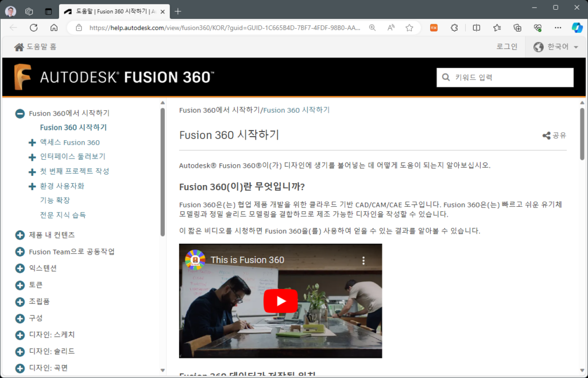The width and height of the screenshot is (588, 378).
Task: Expand the 익스텐션 section
Action: point(20,268)
